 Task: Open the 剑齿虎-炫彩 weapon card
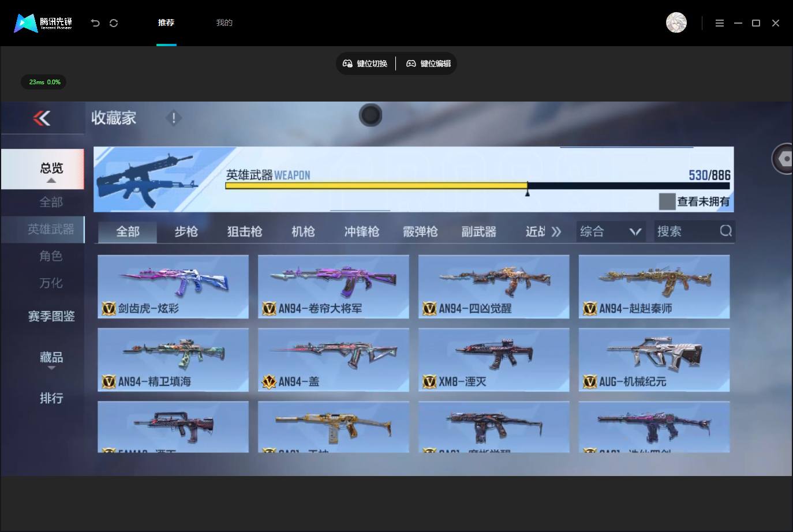[173, 286]
